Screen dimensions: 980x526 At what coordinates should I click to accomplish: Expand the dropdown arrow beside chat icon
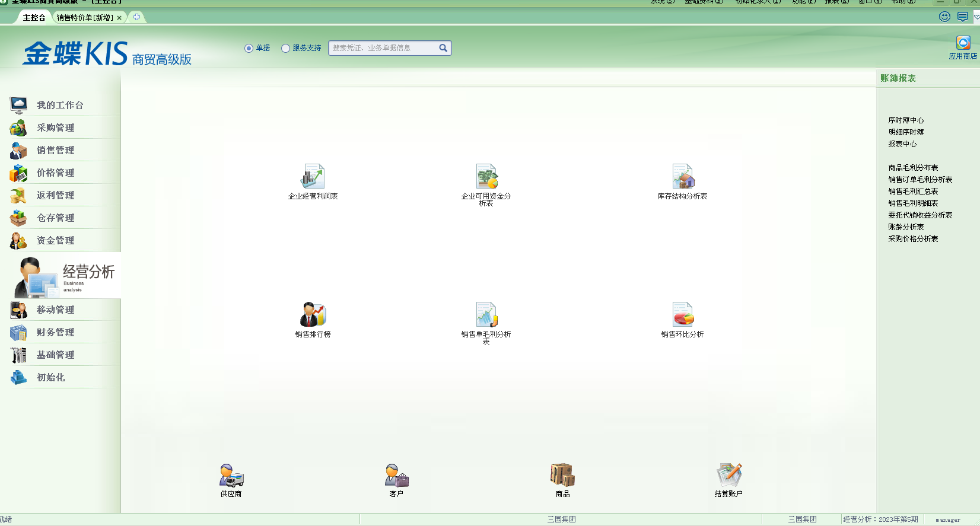tap(976, 17)
